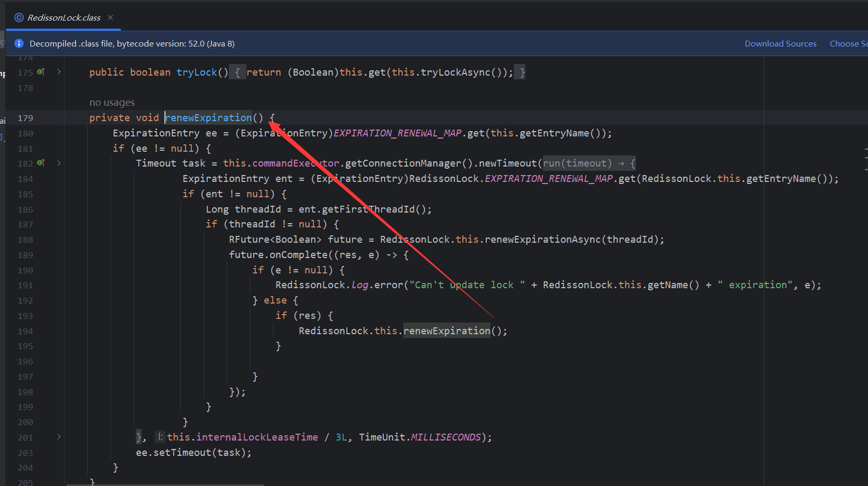
Task: Click 'Timeout' type on line 182
Action: (156, 163)
